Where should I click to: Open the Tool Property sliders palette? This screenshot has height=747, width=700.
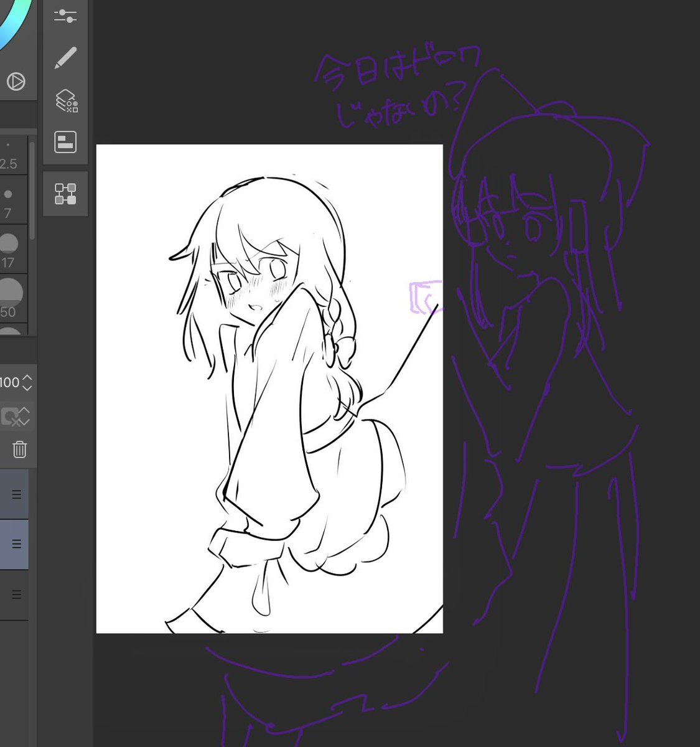click(x=65, y=16)
